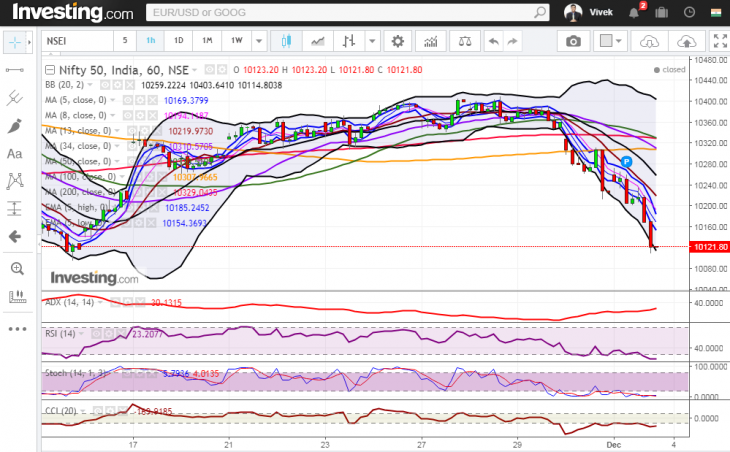Open notifications bell with badge
The image size is (730, 452).
click(634, 12)
